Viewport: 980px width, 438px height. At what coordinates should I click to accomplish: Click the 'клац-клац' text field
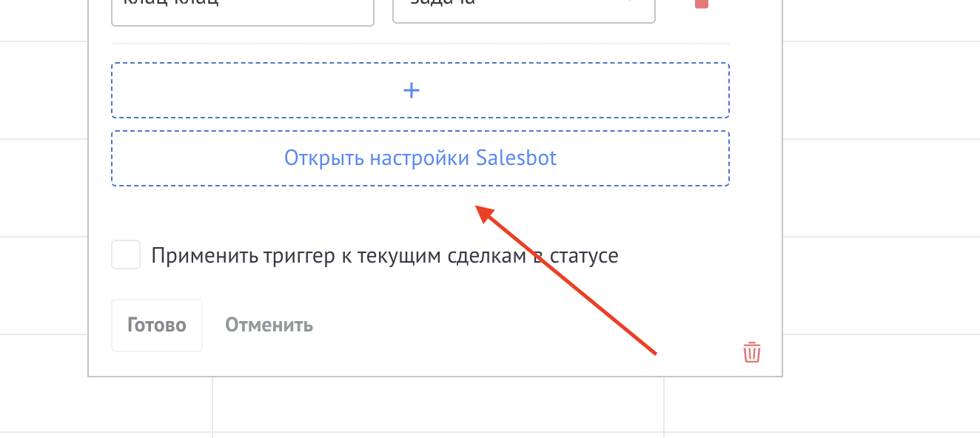coord(242,7)
